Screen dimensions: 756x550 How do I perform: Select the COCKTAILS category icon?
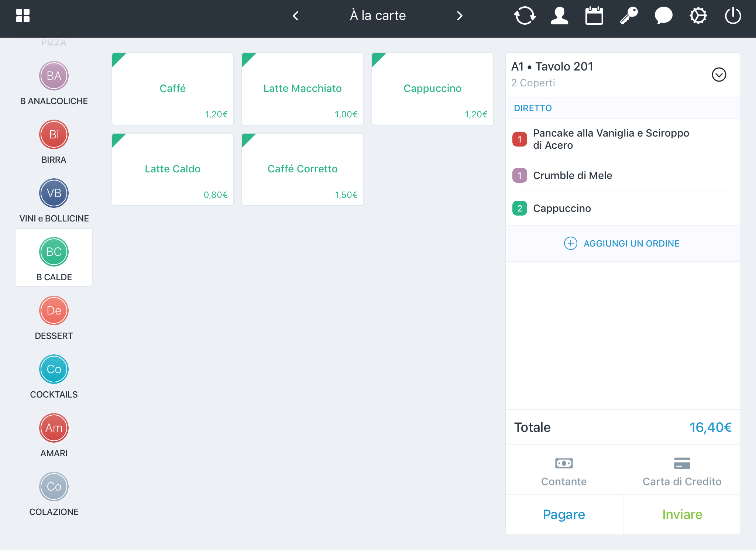[54, 369]
